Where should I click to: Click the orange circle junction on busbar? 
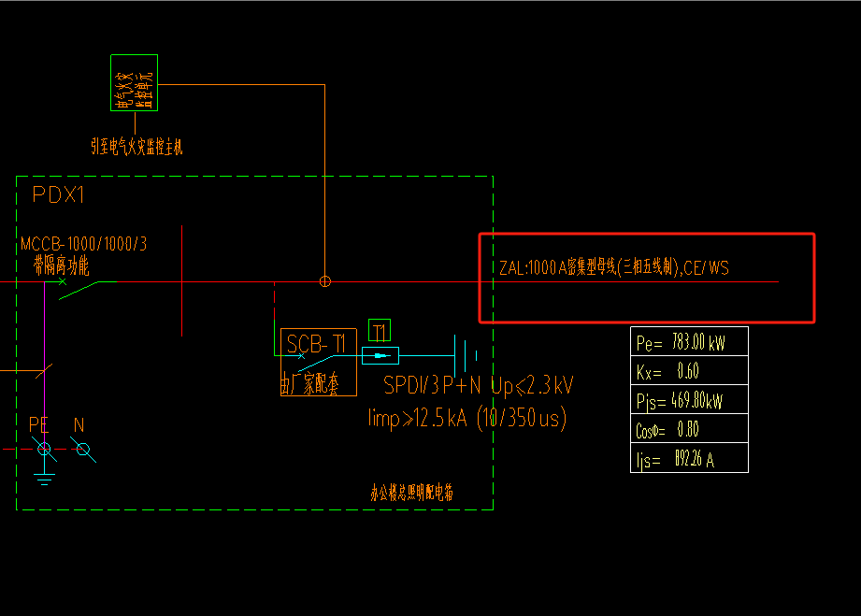click(x=325, y=281)
